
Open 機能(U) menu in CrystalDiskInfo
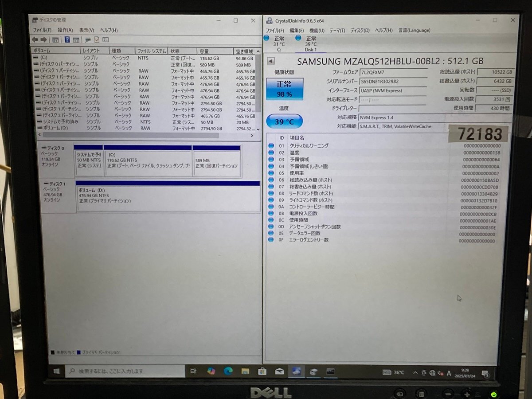pyautogui.click(x=317, y=31)
